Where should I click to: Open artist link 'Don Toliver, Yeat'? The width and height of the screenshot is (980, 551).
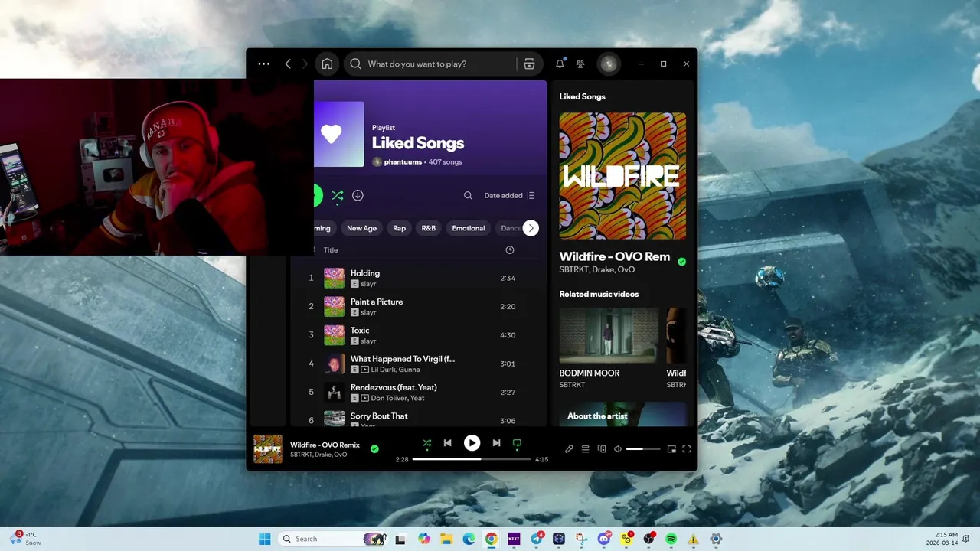[398, 398]
